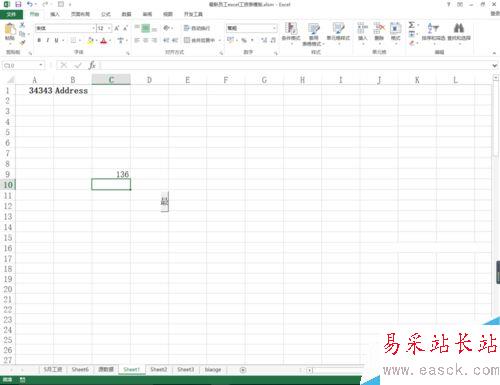The image size is (500, 385).
Task: Switch to the Sheet2 worksheet tab
Action: (x=159, y=369)
